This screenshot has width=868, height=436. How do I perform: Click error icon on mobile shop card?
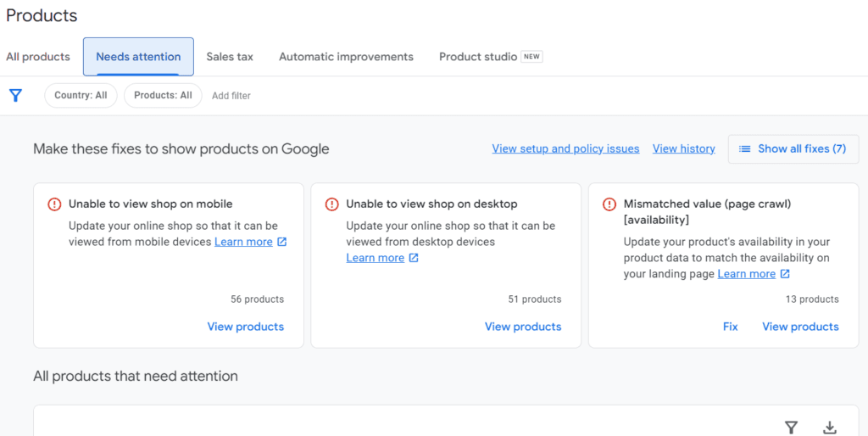click(54, 204)
